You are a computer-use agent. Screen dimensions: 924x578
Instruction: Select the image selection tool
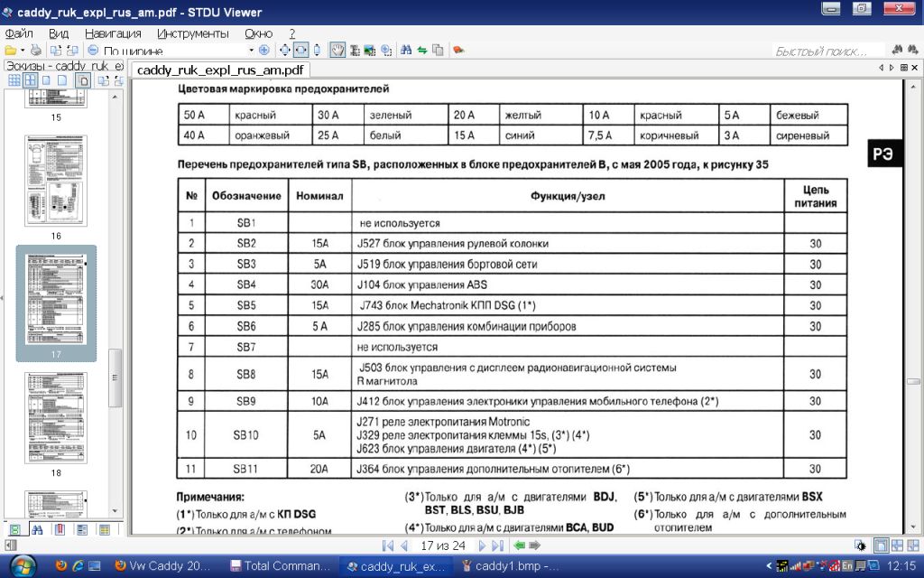click(369, 51)
